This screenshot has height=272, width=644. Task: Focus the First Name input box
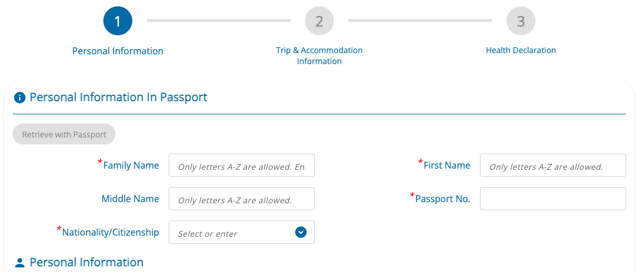(x=553, y=165)
